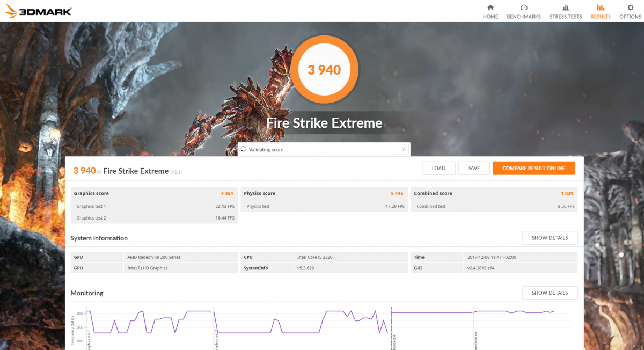Screen dimensions: 644x350
Task: Click the Physics test marker on graph
Action: (x=394, y=343)
